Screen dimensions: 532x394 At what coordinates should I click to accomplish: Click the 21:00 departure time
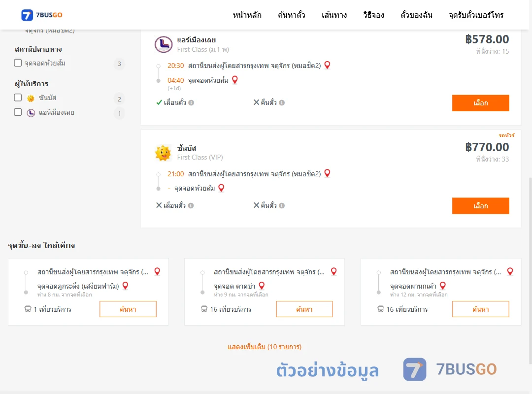coord(175,174)
